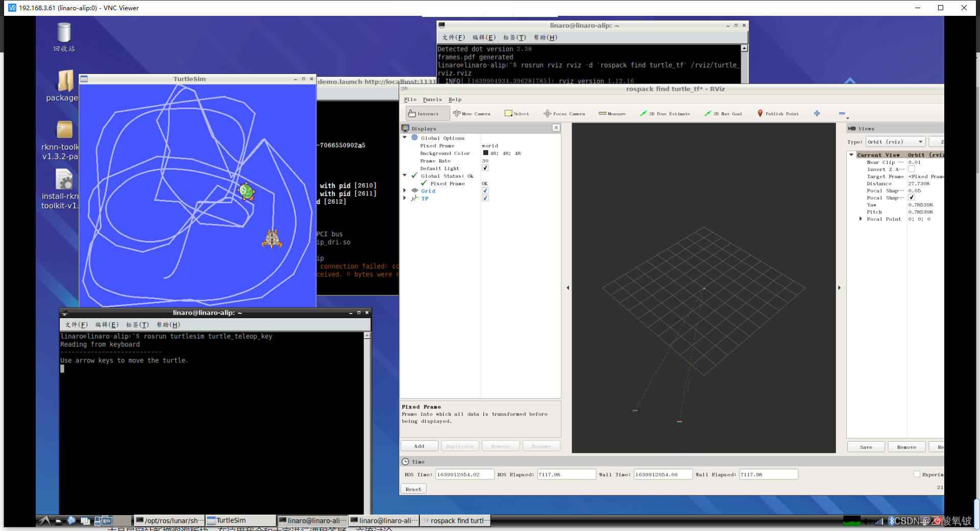
Task: Click the teleop terminal vertical scrollbar
Action: (x=367, y=424)
